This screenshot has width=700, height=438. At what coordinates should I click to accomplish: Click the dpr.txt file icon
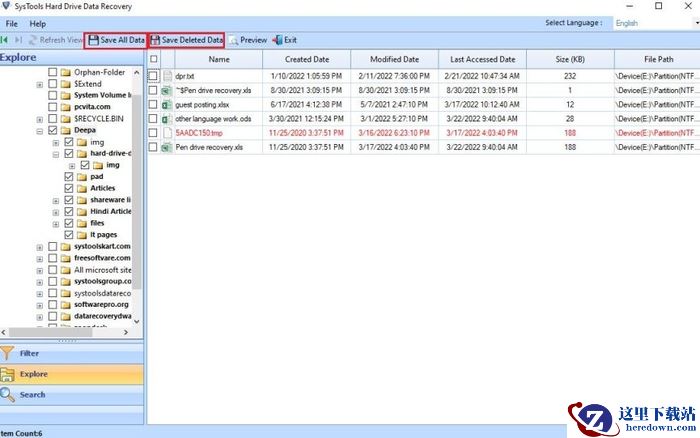pyautogui.click(x=167, y=76)
